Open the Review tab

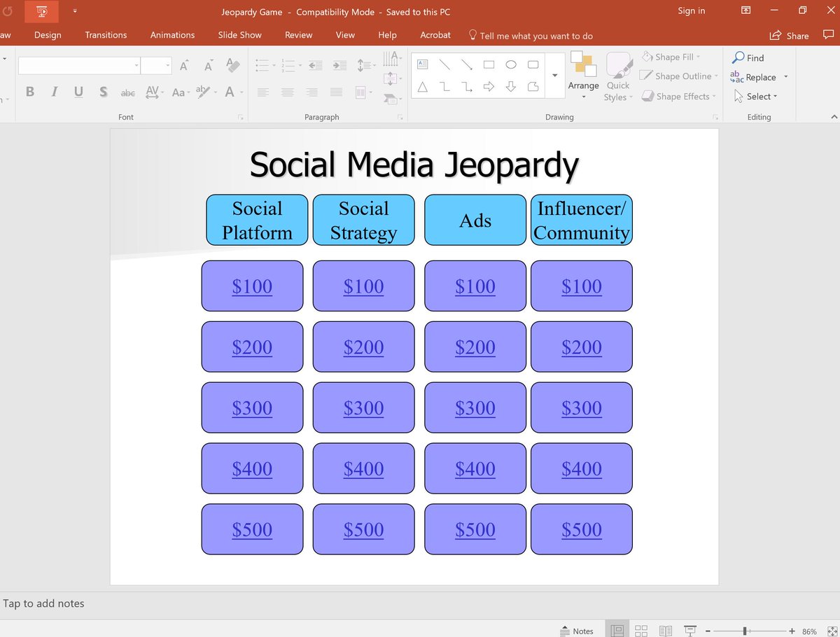coord(299,35)
